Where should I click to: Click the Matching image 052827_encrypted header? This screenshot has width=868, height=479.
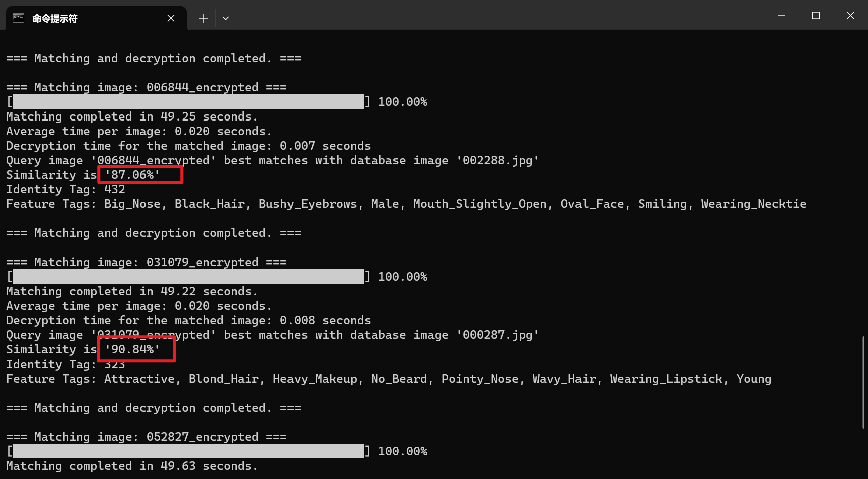[x=147, y=436]
